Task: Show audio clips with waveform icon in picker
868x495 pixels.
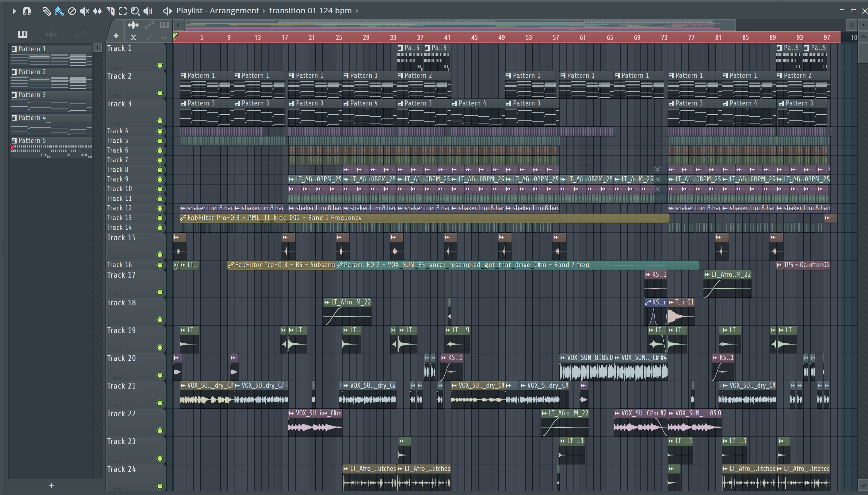Action: point(51,34)
